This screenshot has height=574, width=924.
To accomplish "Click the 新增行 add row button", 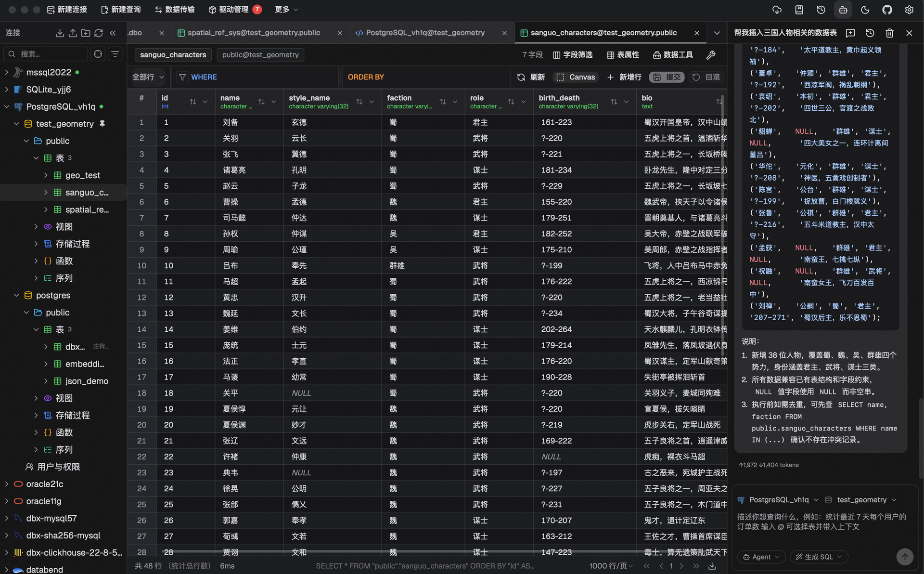I will 624,77.
